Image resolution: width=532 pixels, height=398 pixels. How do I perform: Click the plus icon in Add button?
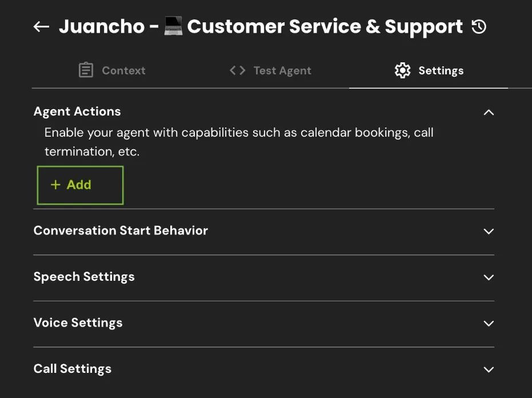[55, 185]
